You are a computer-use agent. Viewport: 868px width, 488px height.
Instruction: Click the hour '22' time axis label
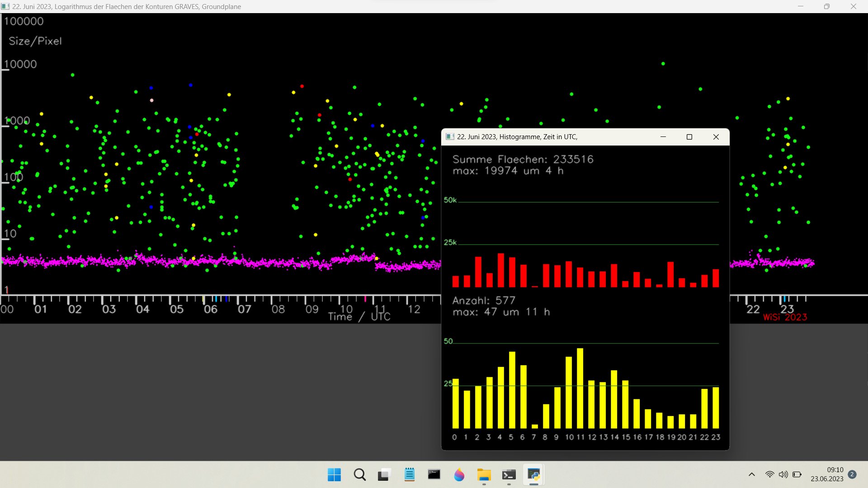(753, 310)
